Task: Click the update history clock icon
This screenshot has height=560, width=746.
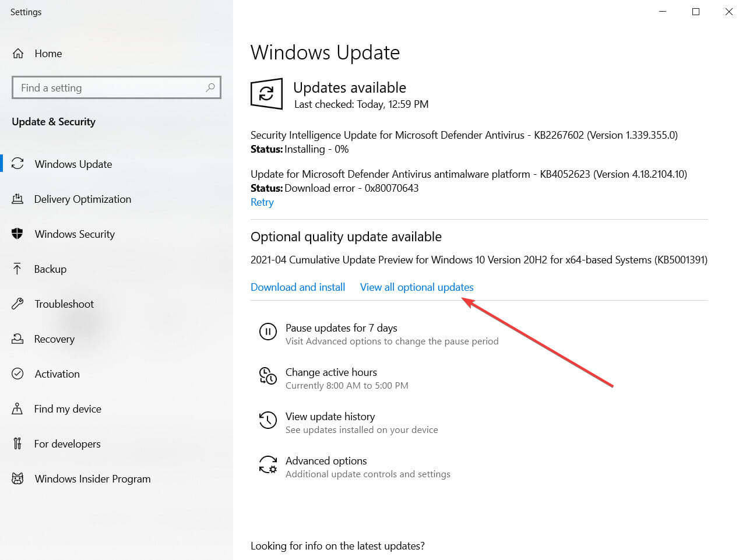Action: [268, 420]
